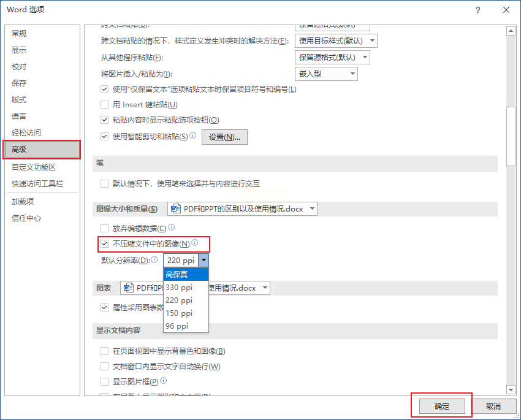Toggle 粘贴内容时显示粘贴选项按钮 checkbox

click(104, 120)
